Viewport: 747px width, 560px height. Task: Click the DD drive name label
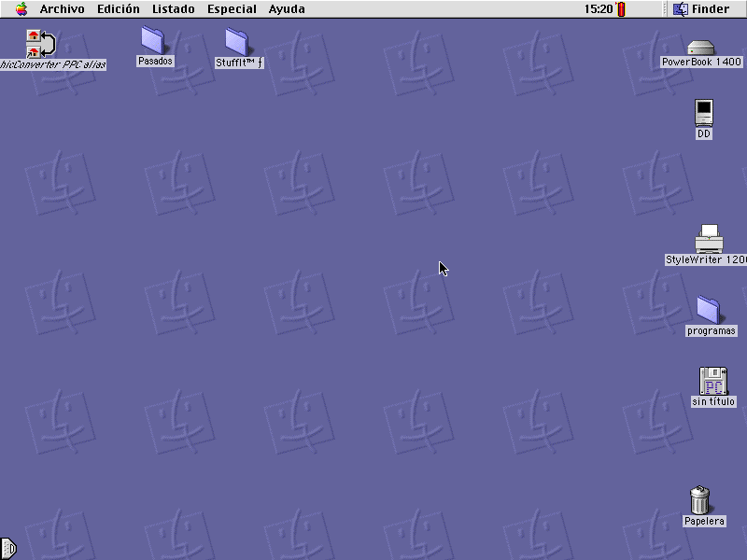(x=704, y=133)
